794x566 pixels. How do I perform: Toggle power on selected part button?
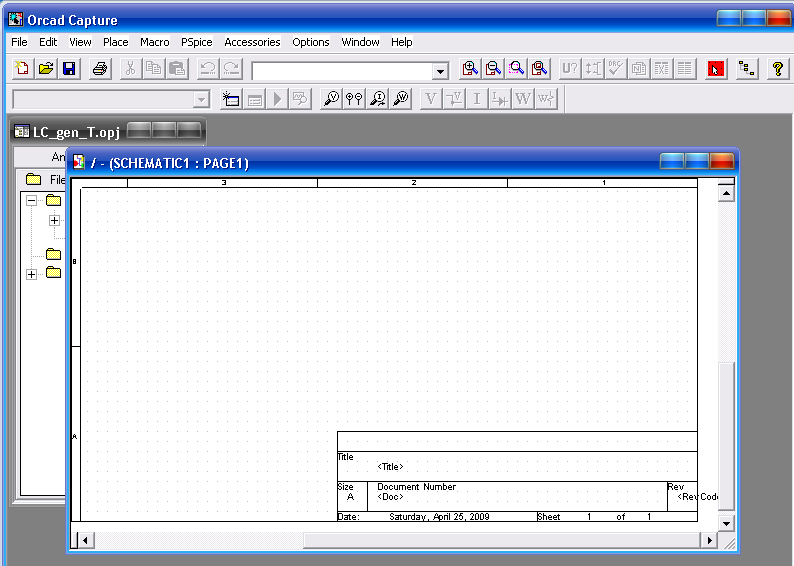point(546,99)
